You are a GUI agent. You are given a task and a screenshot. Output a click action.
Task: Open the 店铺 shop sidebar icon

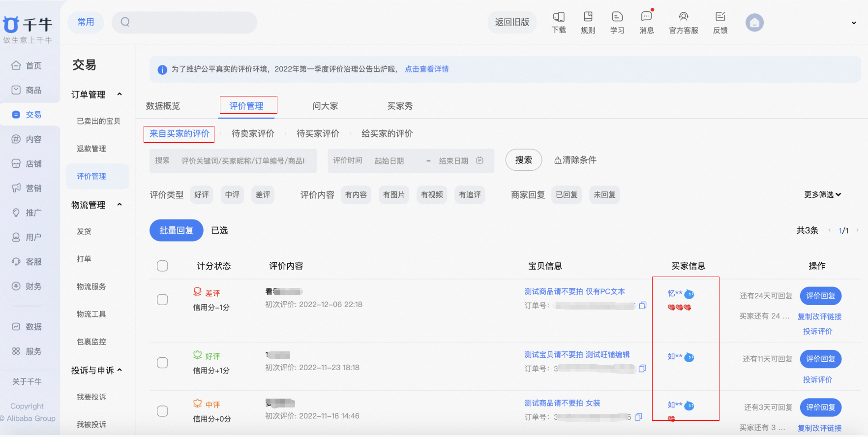[16, 164]
